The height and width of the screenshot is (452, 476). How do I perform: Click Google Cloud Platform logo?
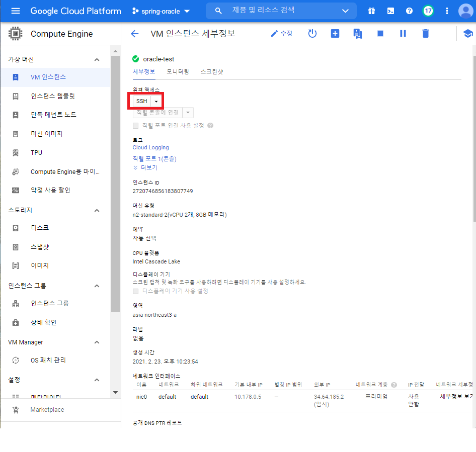point(75,11)
